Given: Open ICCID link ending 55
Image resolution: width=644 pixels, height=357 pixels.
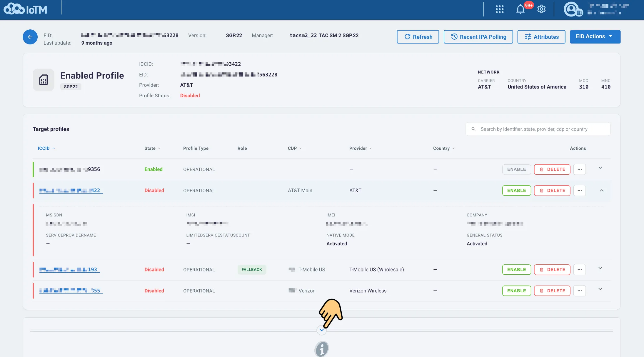Looking at the screenshot, I should pyautogui.click(x=71, y=291).
